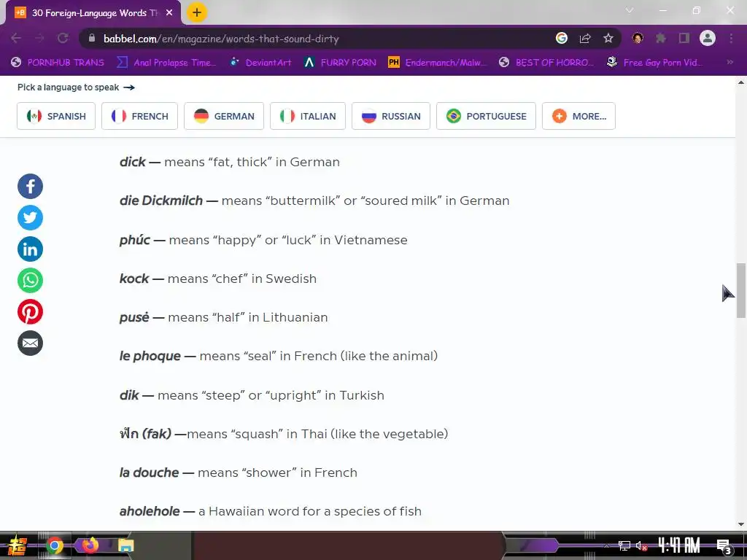Open the Chrome three-dot menu

(x=731, y=38)
